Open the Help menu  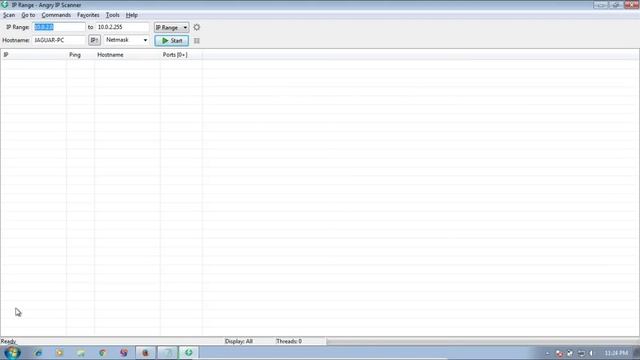point(131,15)
